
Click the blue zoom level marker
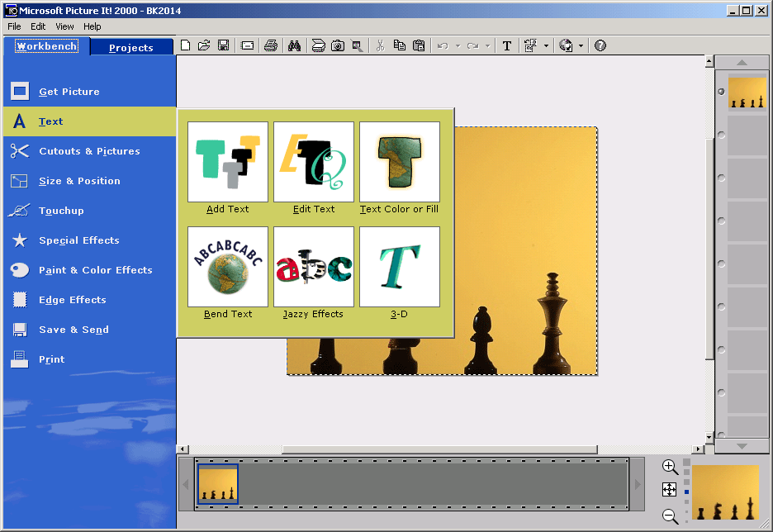click(686, 492)
